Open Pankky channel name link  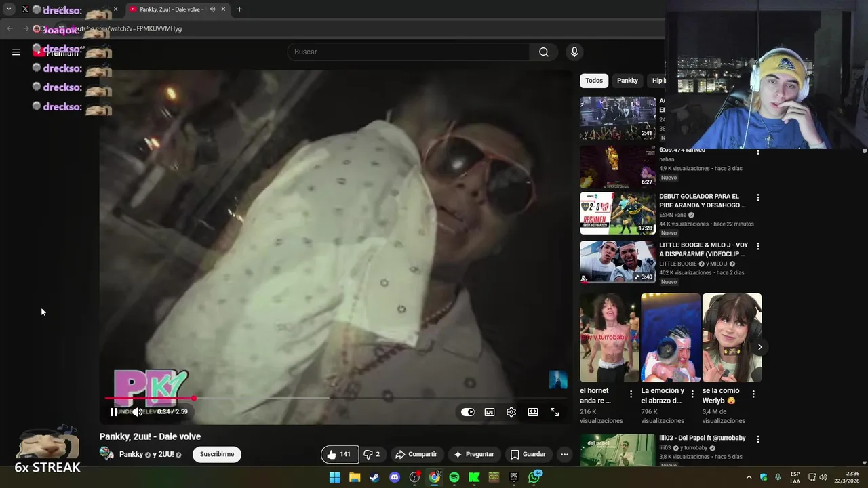click(131, 454)
